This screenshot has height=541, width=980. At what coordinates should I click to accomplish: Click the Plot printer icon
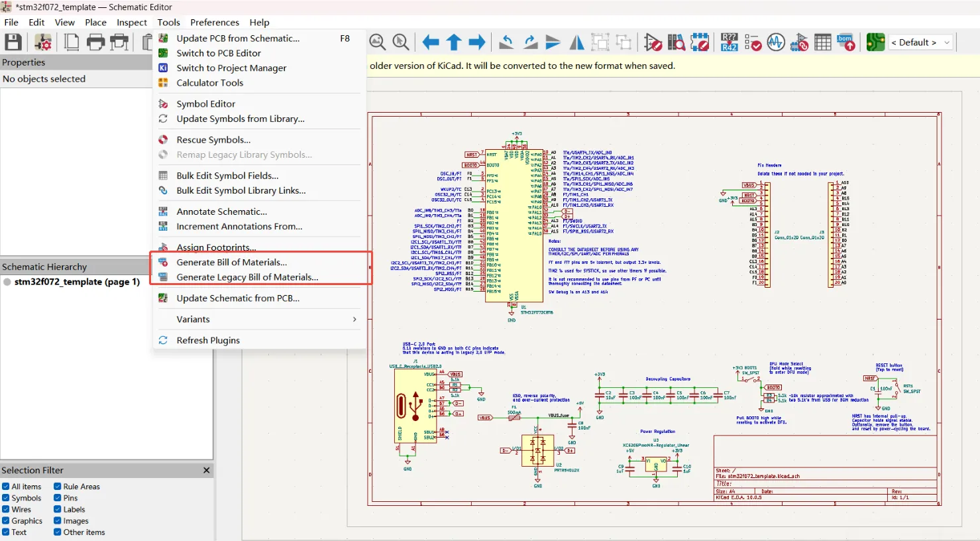(119, 42)
